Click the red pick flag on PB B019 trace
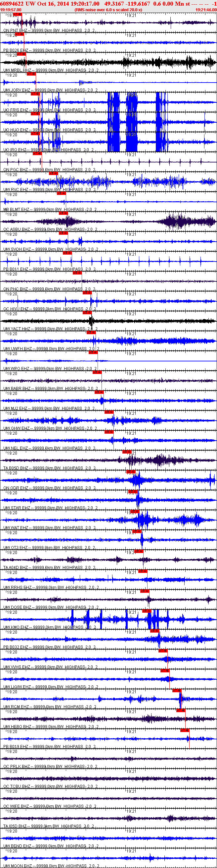Viewport: 217px width, 868px height. pyautogui.click(x=185, y=730)
